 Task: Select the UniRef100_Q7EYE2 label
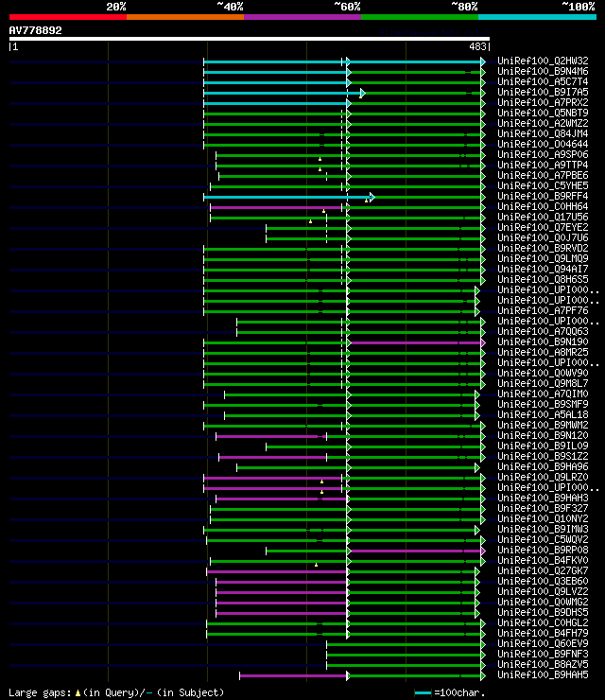[x=543, y=227]
